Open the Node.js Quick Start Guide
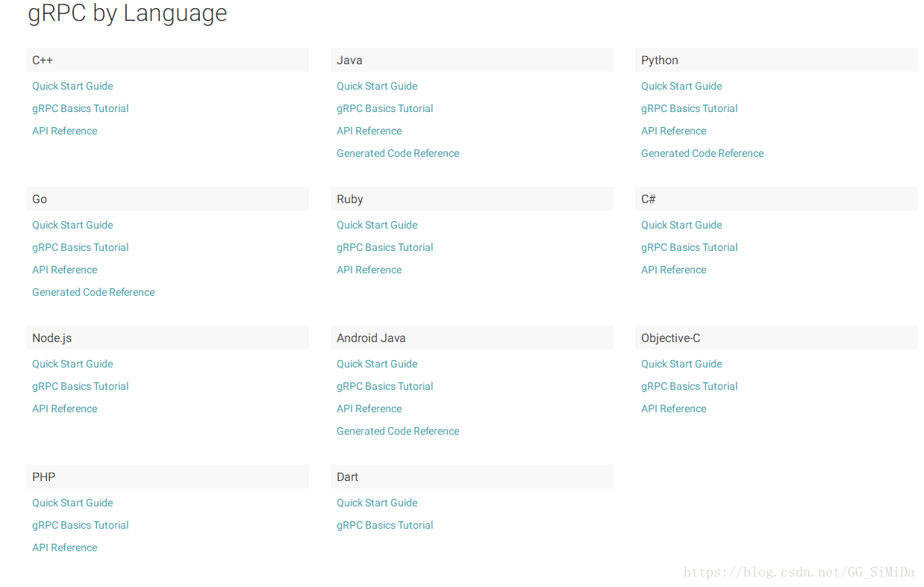The image size is (924, 587). tap(72, 364)
